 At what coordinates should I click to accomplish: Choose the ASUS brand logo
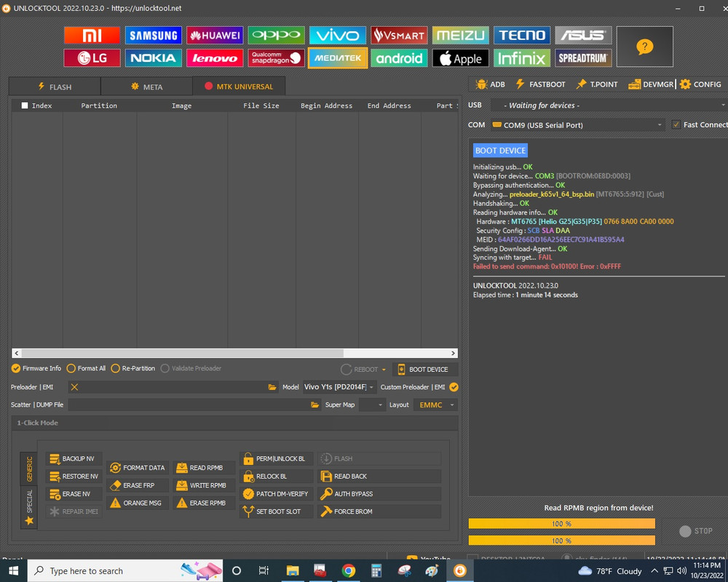(x=583, y=35)
